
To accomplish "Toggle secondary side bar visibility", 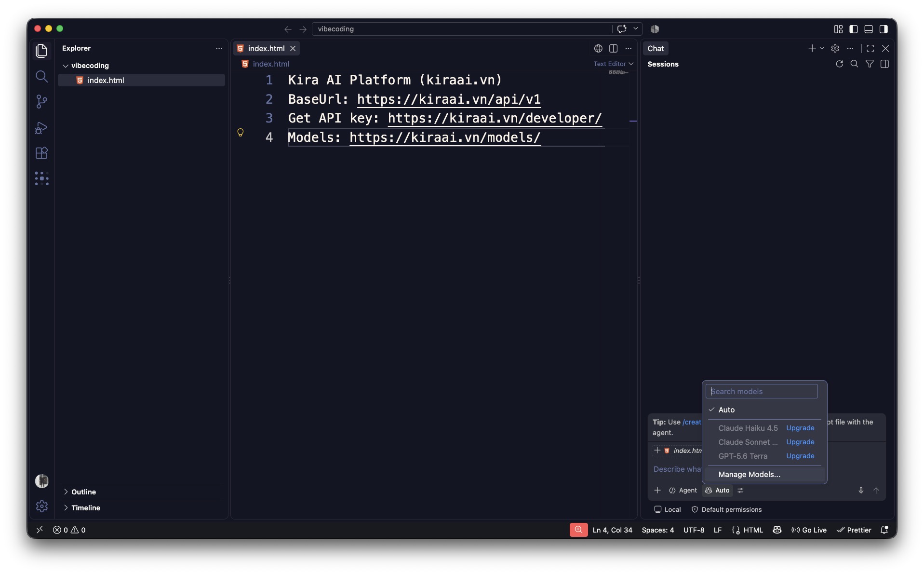I will click(883, 29).
